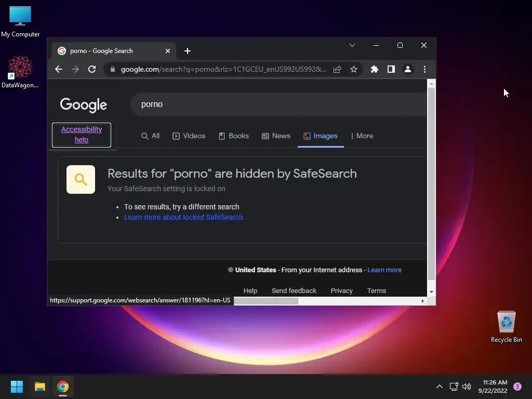Select the Images results tab

click(320, 136)
